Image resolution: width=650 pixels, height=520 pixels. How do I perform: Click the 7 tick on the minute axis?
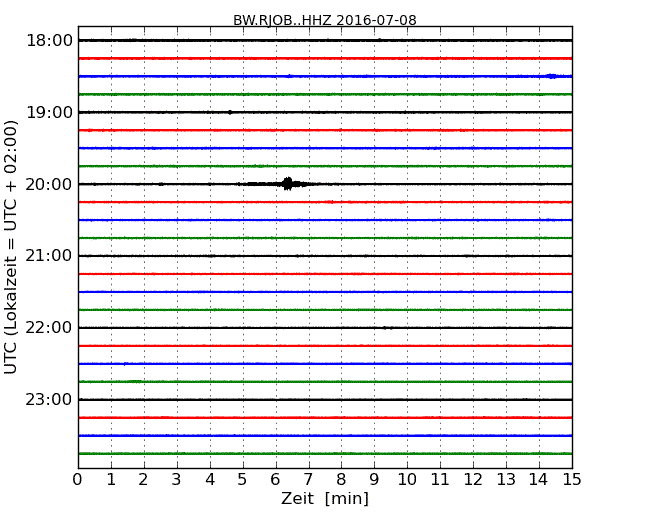click(x=308, y=479)
